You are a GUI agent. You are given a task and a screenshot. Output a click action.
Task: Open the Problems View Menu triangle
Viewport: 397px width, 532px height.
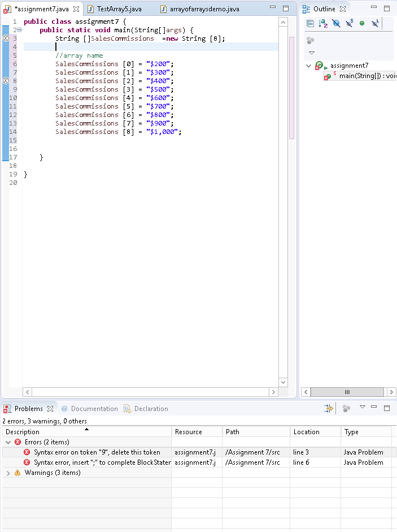363,407
